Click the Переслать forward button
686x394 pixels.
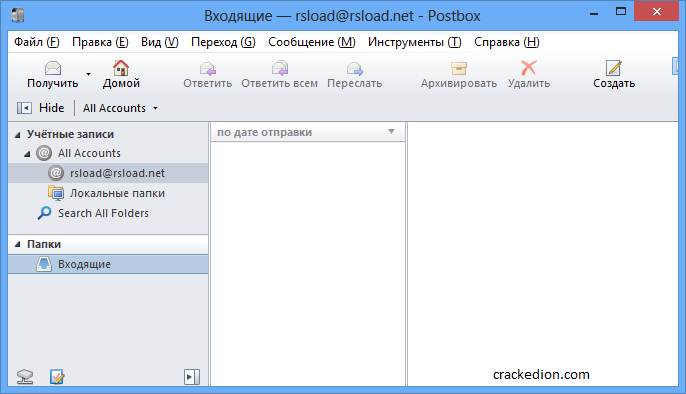pyautogui.click(x=354, y=74)
